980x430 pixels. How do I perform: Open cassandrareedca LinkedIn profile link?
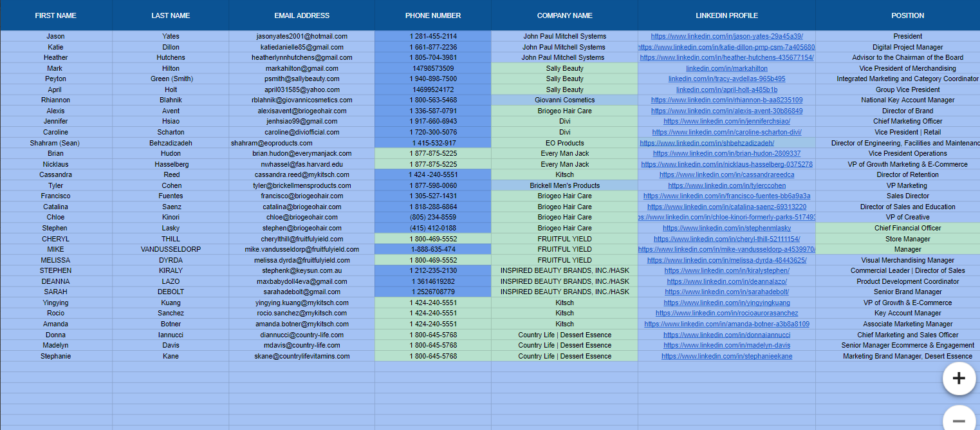point(727,175)
